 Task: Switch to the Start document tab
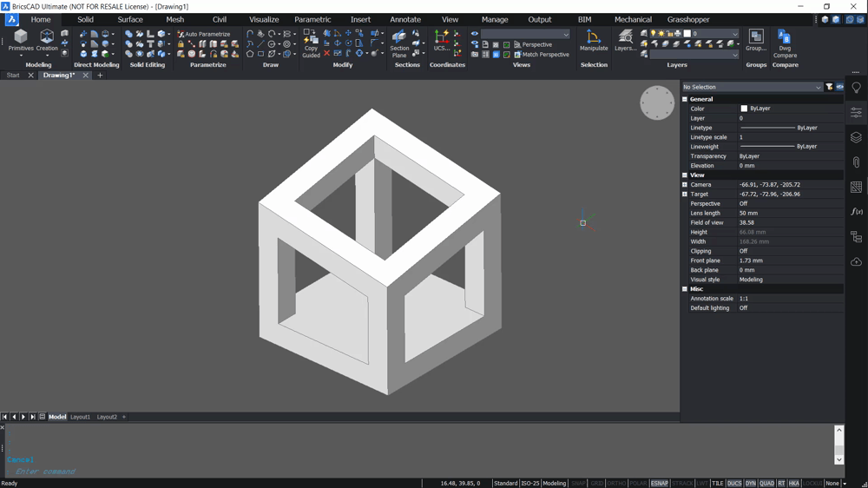[13, 76]
